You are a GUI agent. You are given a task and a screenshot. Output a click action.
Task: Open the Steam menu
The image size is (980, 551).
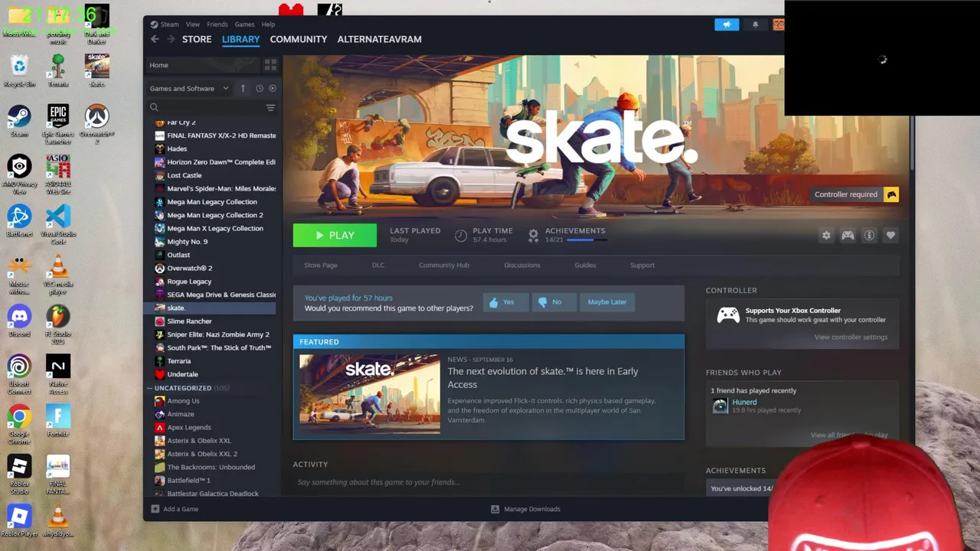170,24
